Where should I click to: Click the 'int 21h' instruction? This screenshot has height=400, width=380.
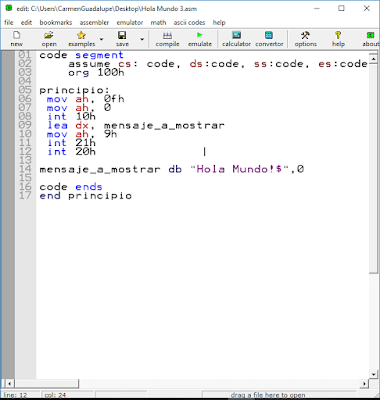click(71, 143)
